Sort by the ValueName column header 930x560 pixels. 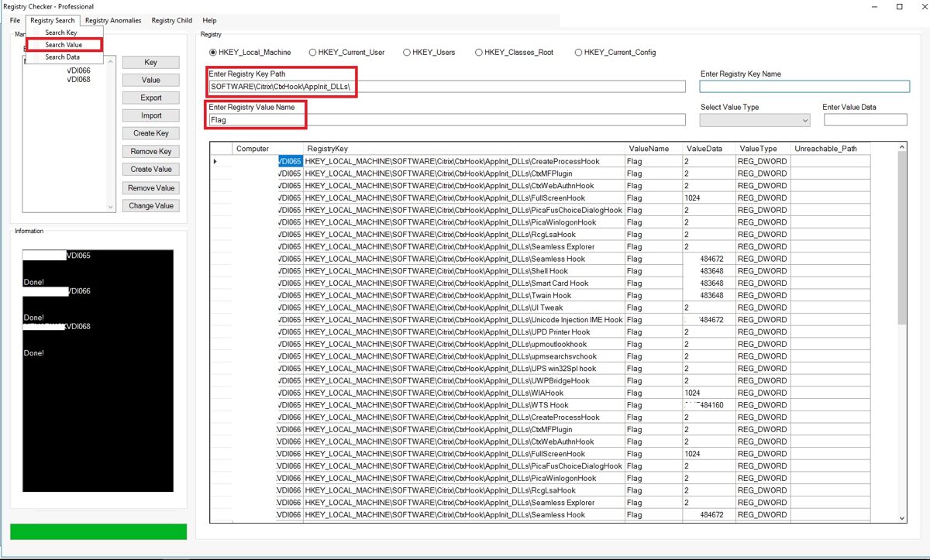coord(653,149)
